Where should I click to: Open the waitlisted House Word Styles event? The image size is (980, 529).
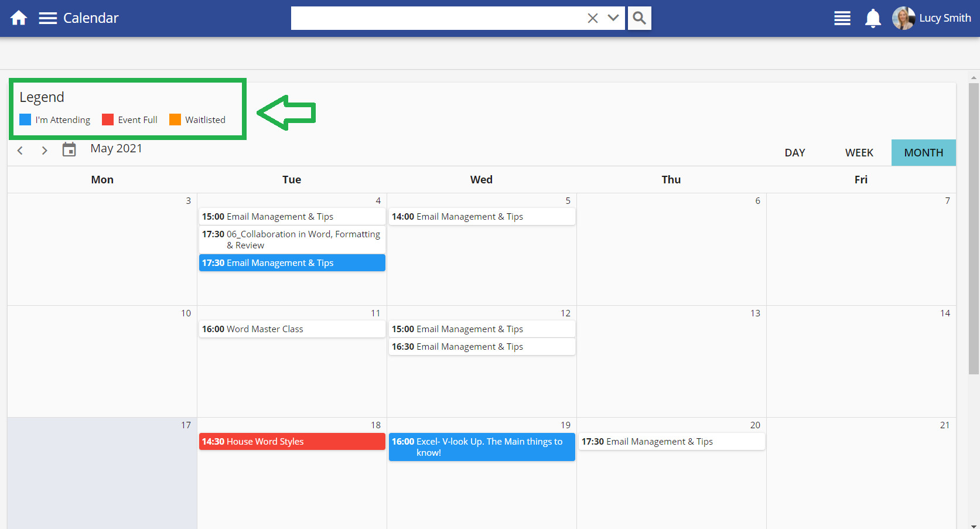tap(292, 441)
